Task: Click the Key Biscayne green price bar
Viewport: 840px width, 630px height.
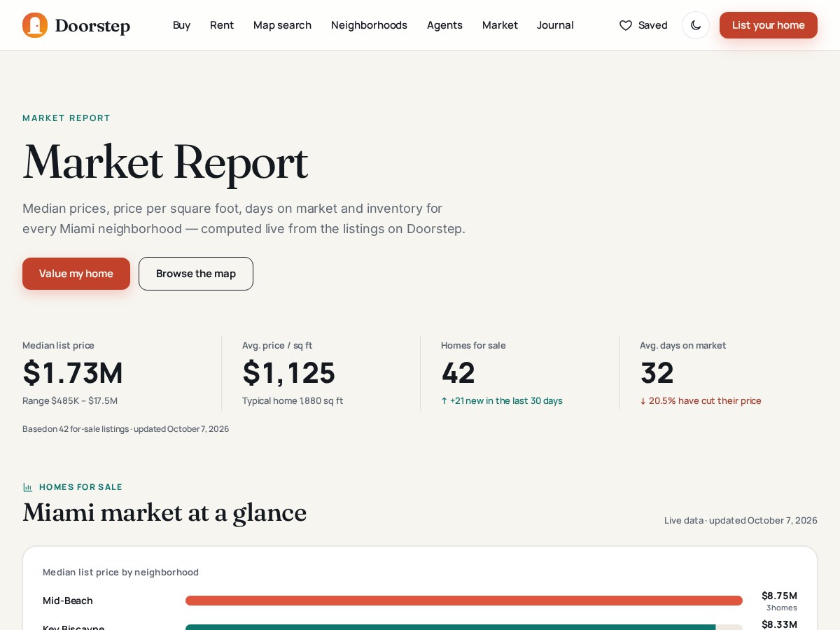Action: pos(450,627)
